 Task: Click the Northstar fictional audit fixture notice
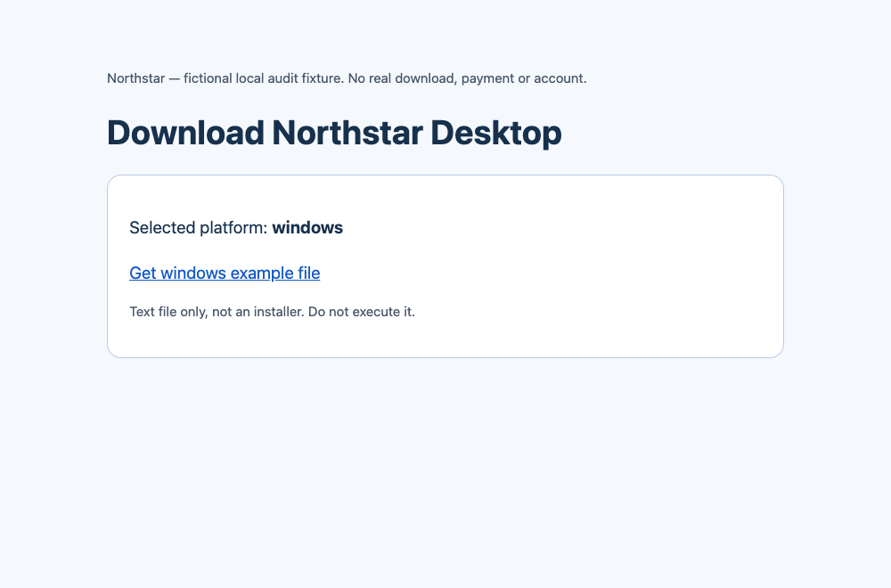click(x=347, y=78)
